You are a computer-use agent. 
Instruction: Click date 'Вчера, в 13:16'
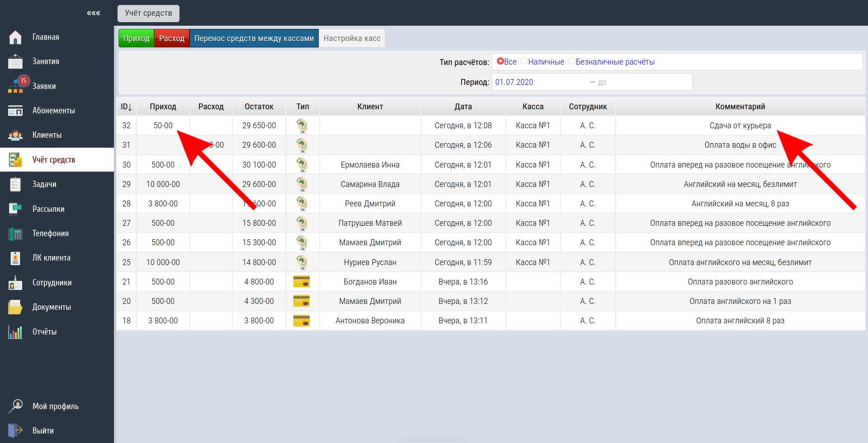coord(463,282)
